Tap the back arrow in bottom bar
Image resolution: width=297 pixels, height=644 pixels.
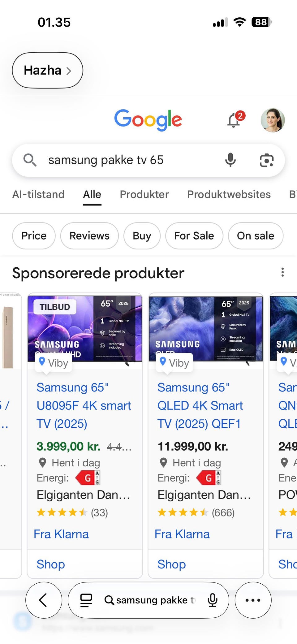(x=44, y=600)
